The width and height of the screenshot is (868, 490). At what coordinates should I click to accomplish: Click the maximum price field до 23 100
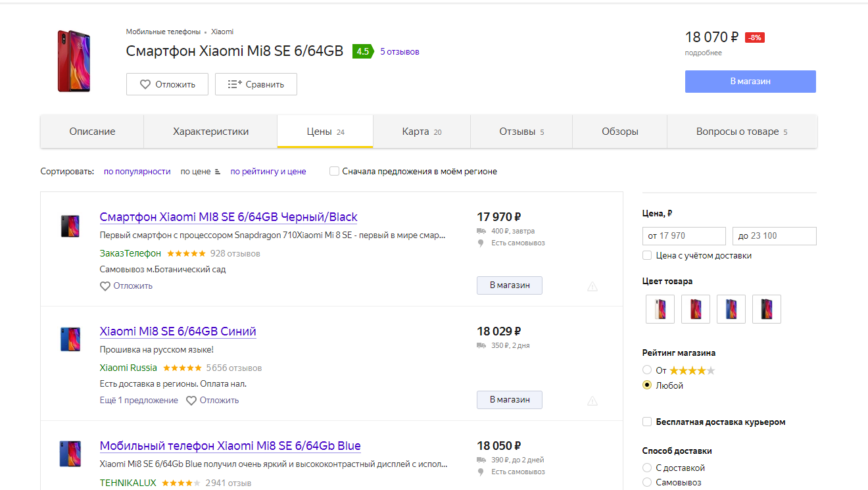click(x=775, y=236)
